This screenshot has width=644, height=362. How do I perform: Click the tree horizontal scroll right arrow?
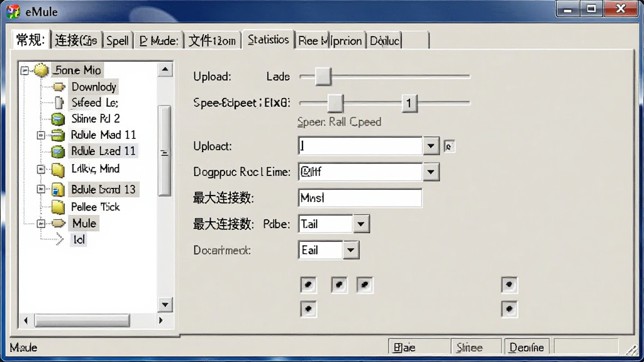pyautogui.click(x=160, y=320)
